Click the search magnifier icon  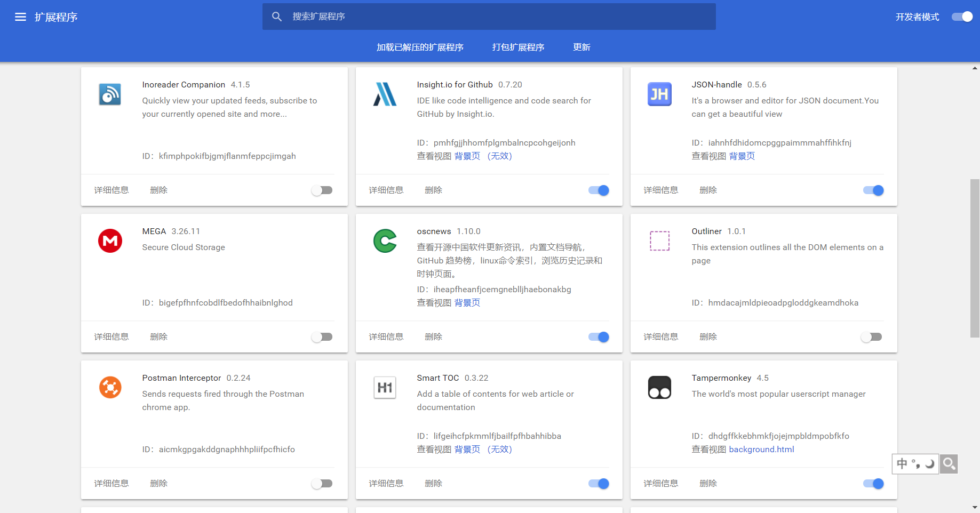pyautogui.click(x=276, y=17)
